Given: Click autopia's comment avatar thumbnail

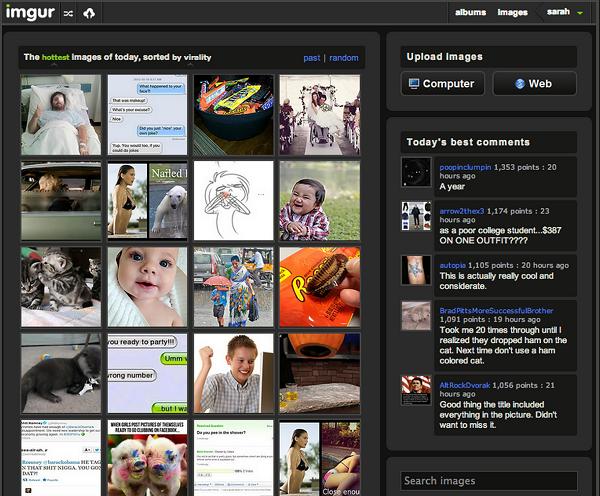Looking at the screenshot, I should (416, 270).
